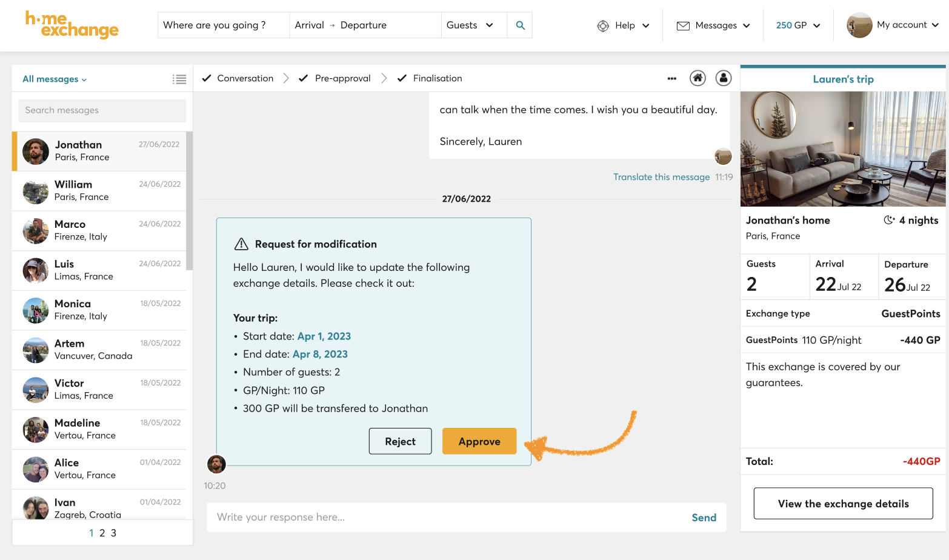Click the warning icon in modification request
The image size is (949, 560).
[x=241, y=244]
